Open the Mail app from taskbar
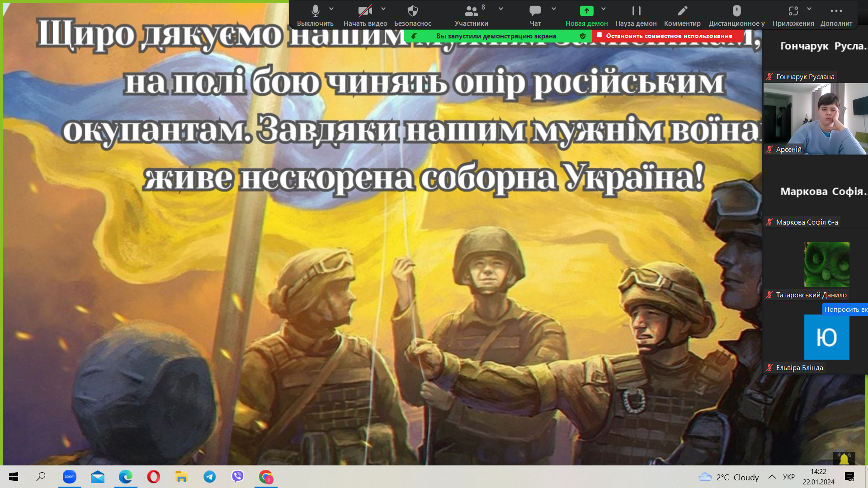Image resolution: width=868 pixels, height=488 pixels. 97,477
